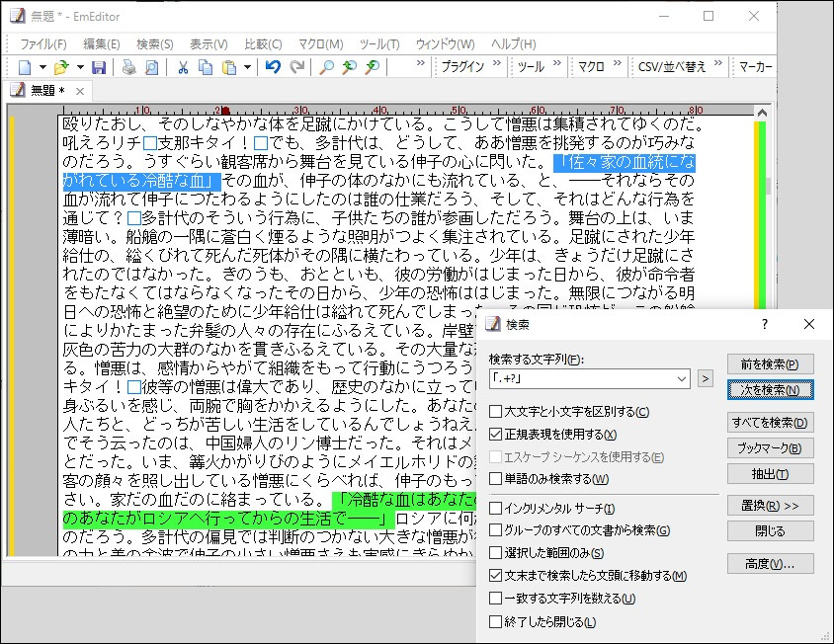
Task: Open 高度(V)... advanced options
Action: [x=770, y=564]
